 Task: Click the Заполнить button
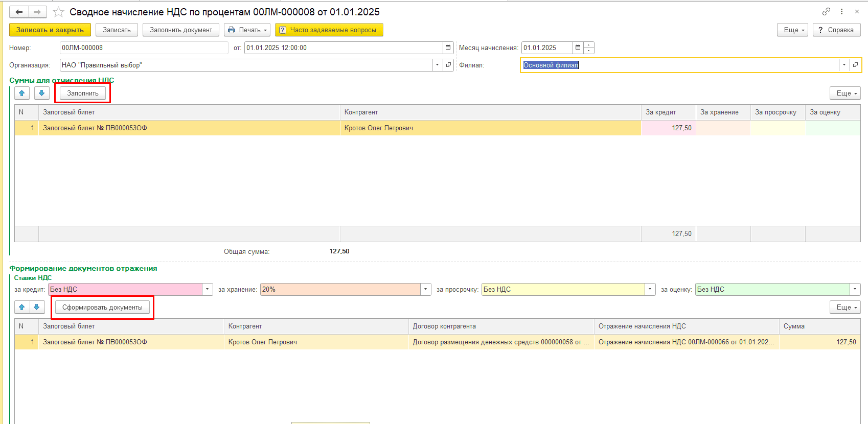pos(83,93)
